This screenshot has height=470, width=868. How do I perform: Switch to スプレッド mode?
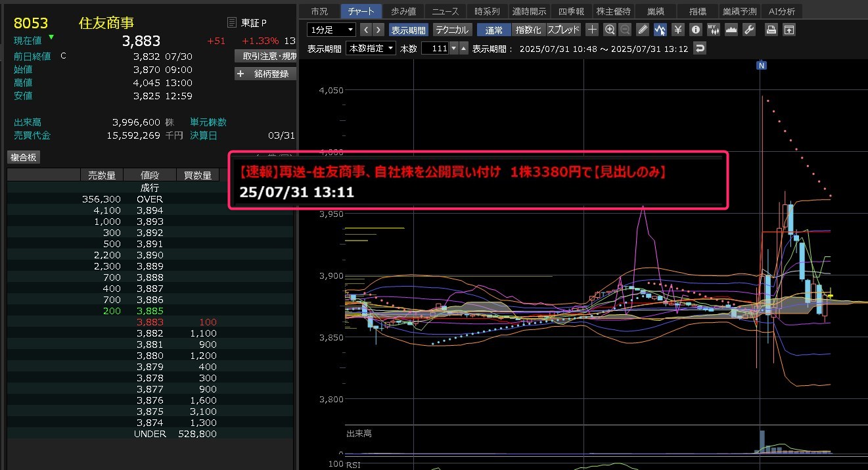click(x=563, y=30)
